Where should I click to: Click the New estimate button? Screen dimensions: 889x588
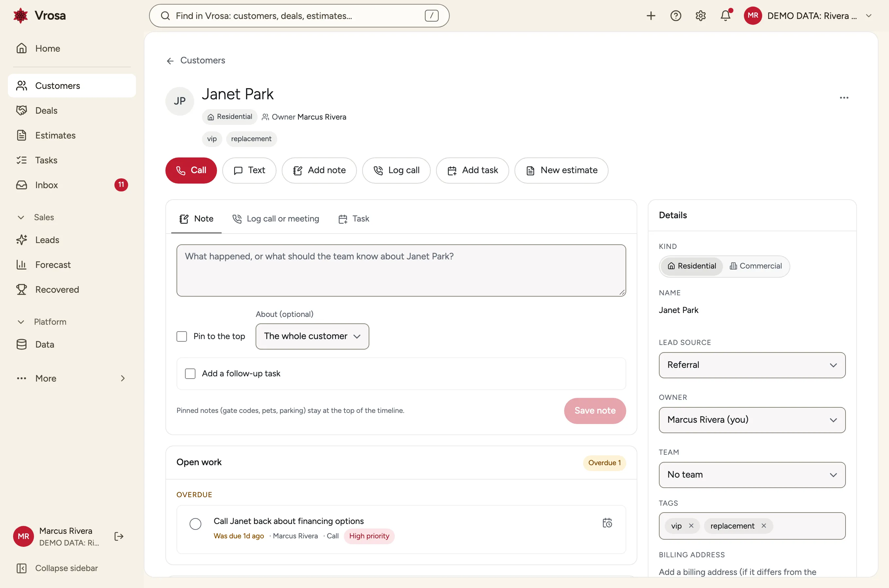[561, 170]
